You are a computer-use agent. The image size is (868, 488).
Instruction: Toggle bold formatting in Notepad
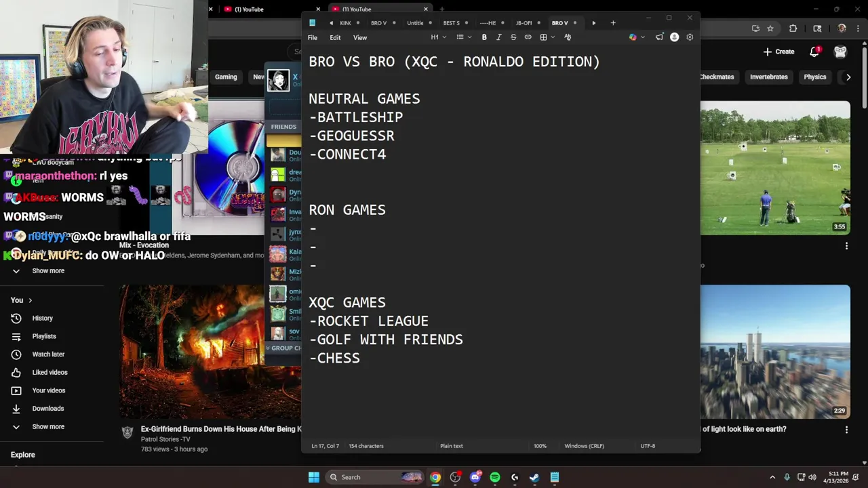tap(484, 37)
